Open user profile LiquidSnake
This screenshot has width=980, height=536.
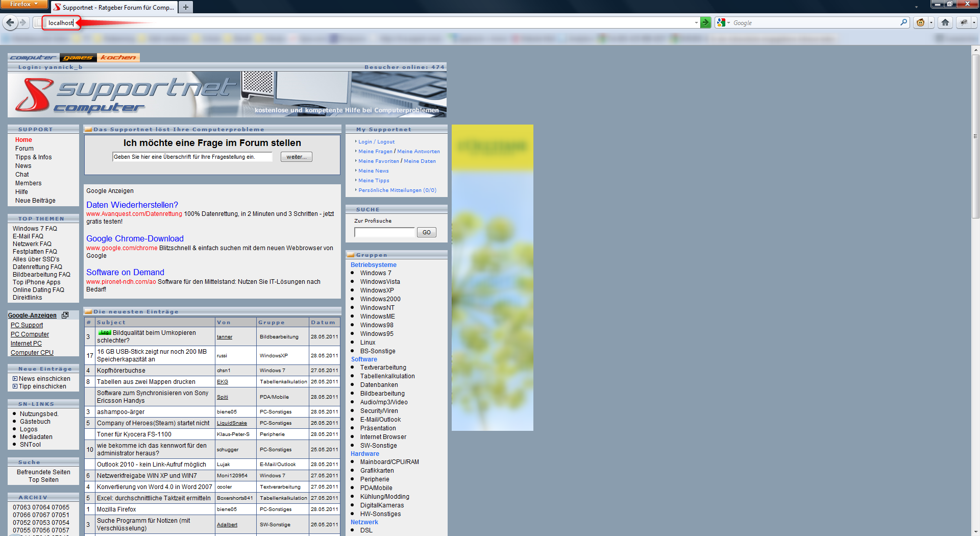click(x=232, y=423)
